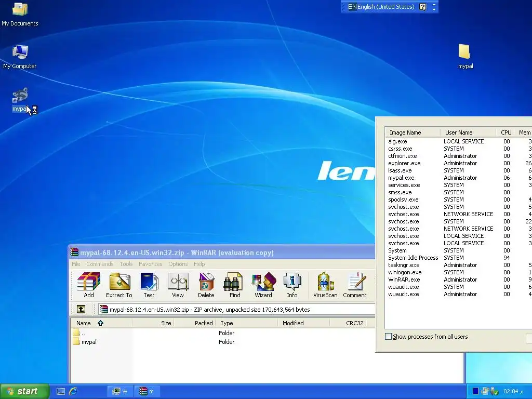Click the EN language indicator
Viewport: 532px width, 399px height.
[x=352, y=7]
